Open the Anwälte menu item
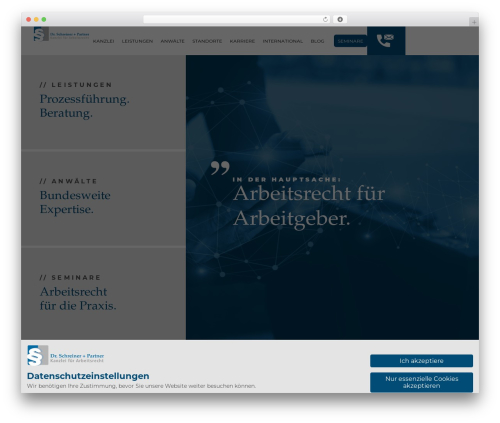Image resolution: width=500 pixels, height=423 pixels. pos(172,41)
